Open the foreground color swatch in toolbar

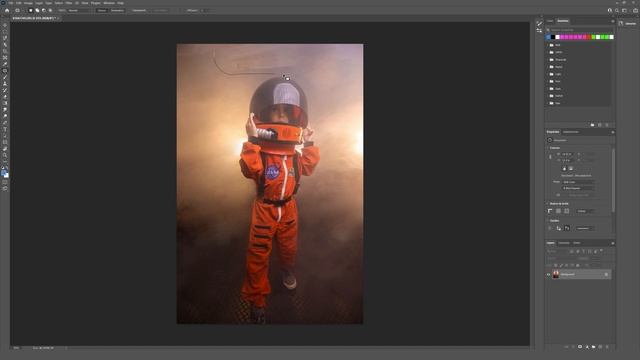point(4,173)
